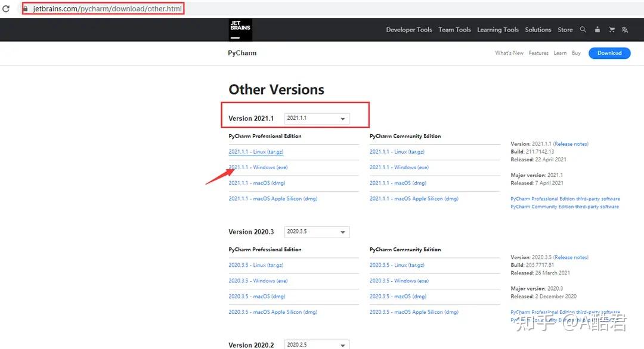Click Build: 203.7717.81 text
Image resolution: width=644 pixels, height=349 pixels.
(x=532, y=265)
